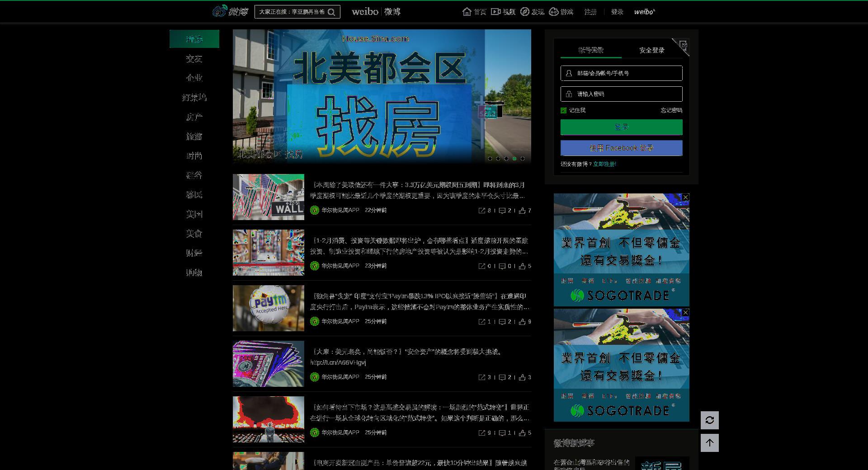Viewport: 868px width, 470px height.
Task: Switch to 安全登录 tab
Action: pyautogui.click(x=652, y=50)
